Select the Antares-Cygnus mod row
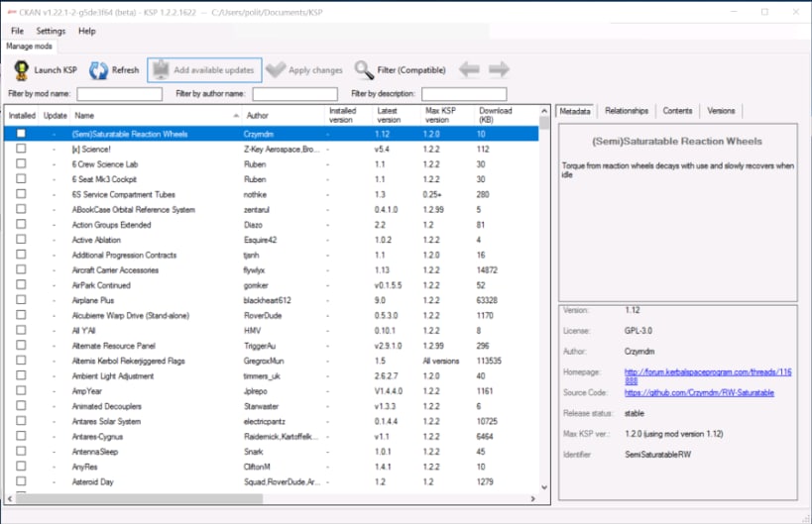Image resolution: width=812 pixels, height=524 pixels. [x=272, y=436]
